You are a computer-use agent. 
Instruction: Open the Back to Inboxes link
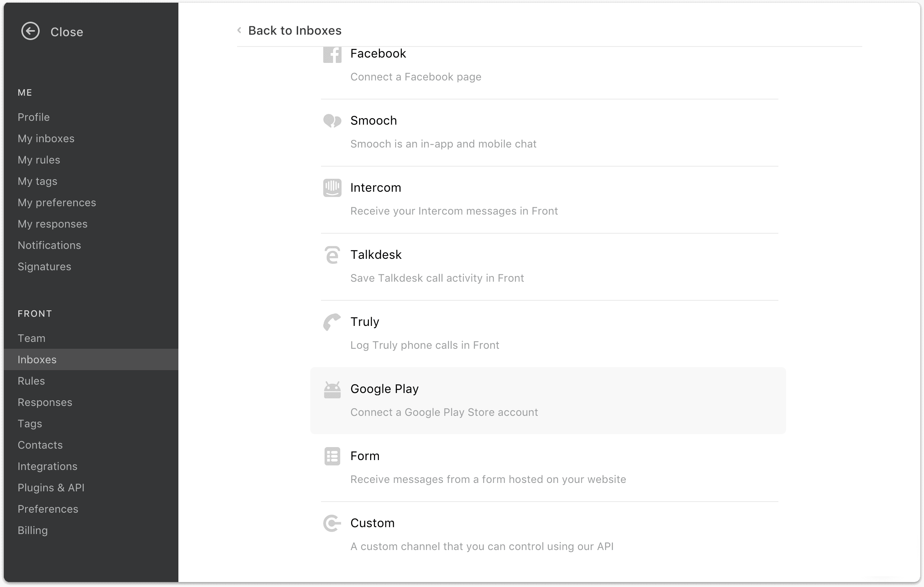294,30
